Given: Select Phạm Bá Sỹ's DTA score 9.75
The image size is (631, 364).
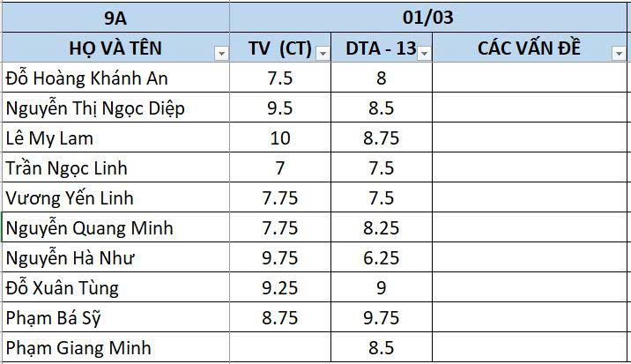Looking at the screenshot, I should 381,318.
